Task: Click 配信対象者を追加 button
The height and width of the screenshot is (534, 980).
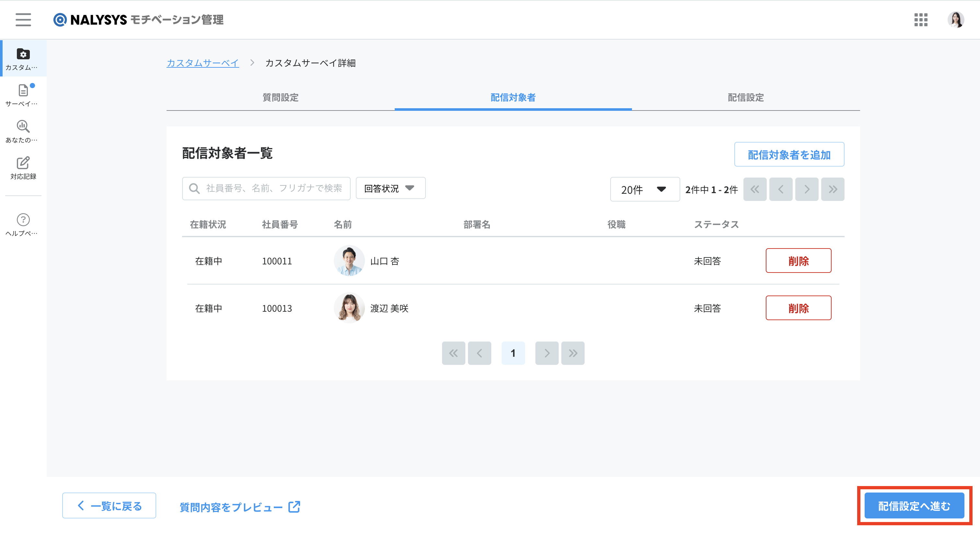Action: 789,155
